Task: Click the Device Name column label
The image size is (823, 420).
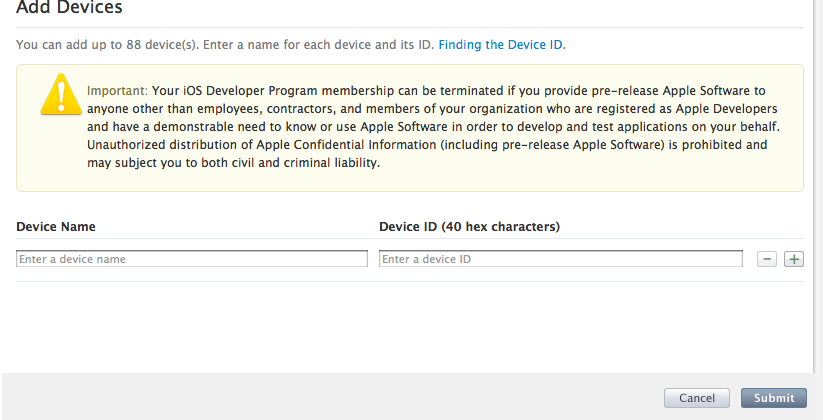Action: (x=56, y=227)
